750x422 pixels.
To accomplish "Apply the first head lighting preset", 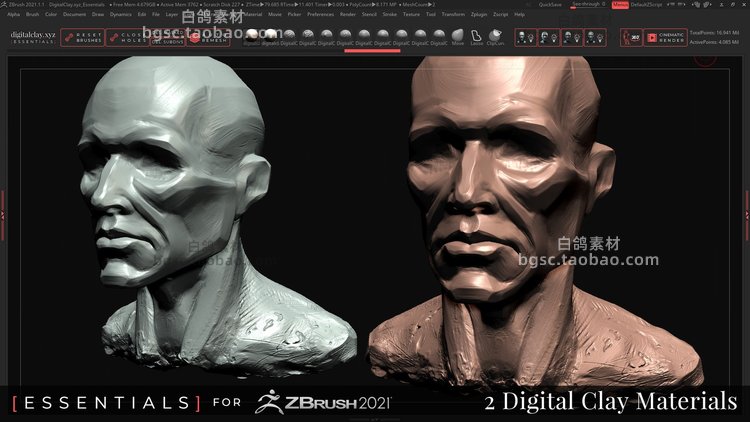I will point(526,38).
